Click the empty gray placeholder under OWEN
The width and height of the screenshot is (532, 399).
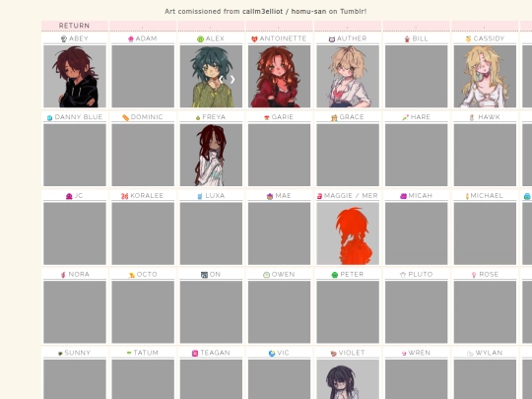click(x=279, y=312)
